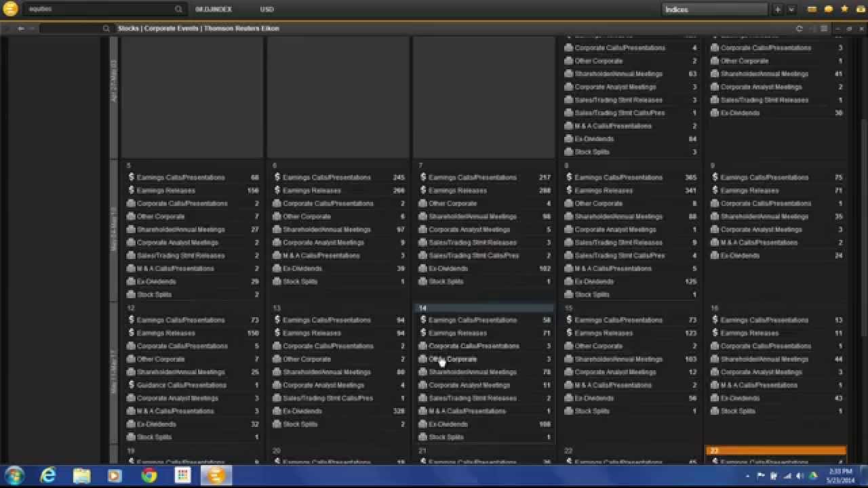Click the yellow chat bubble icon in top bar

point(828,9)
